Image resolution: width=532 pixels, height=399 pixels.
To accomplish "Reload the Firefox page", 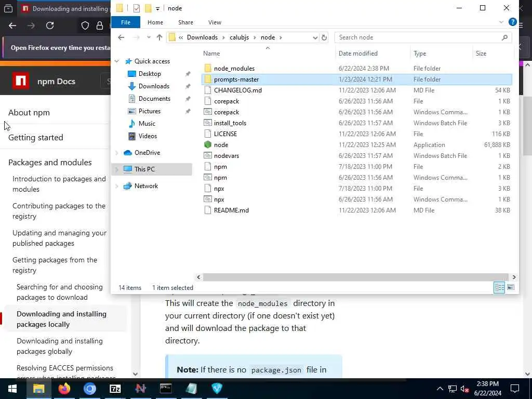I will coord(50,25).
